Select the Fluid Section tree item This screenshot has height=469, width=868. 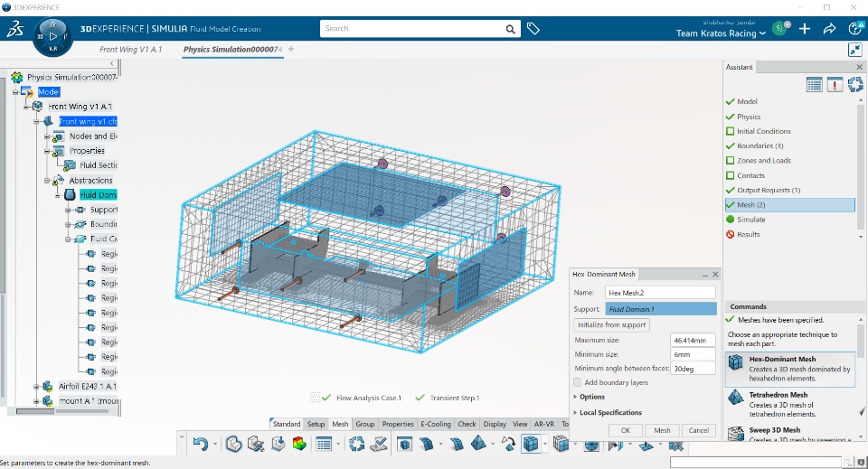coord(98,165)
